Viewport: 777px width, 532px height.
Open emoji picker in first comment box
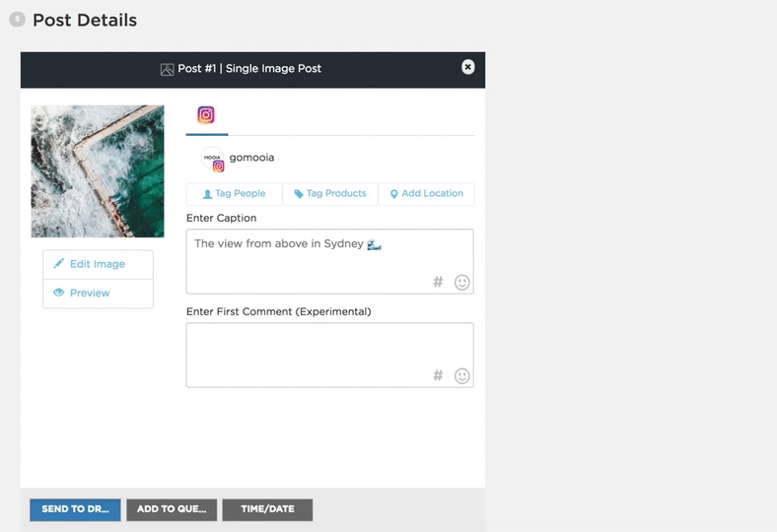(x=461, y=375)
